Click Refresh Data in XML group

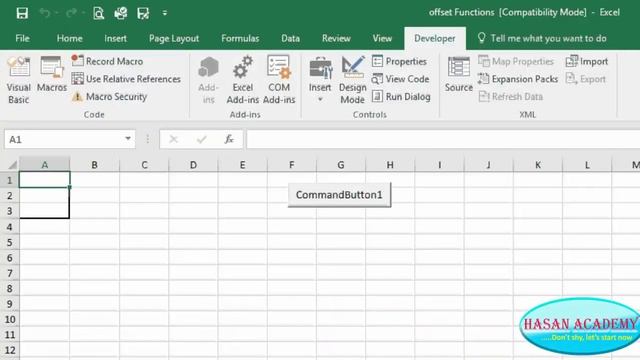coord(511,97)
